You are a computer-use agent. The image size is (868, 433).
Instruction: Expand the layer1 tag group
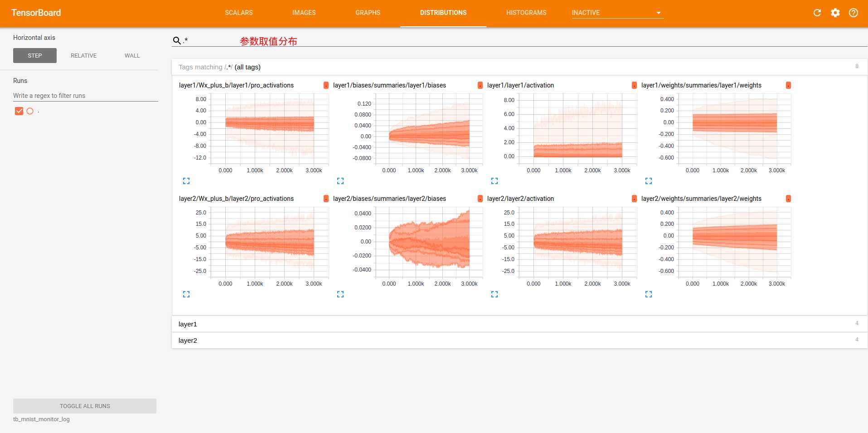point(519,324)
